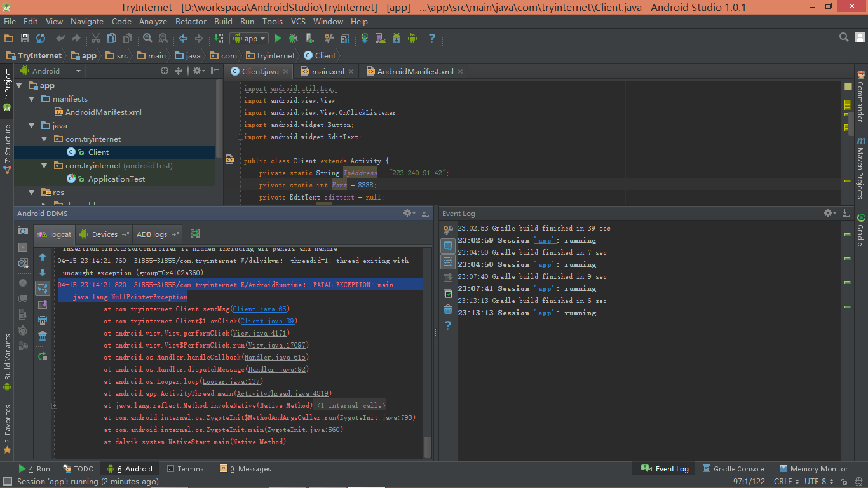Click the Cut scissors icon
Image resolution: width=868 pixels, height=488 pixels.
tap(96, 39)
